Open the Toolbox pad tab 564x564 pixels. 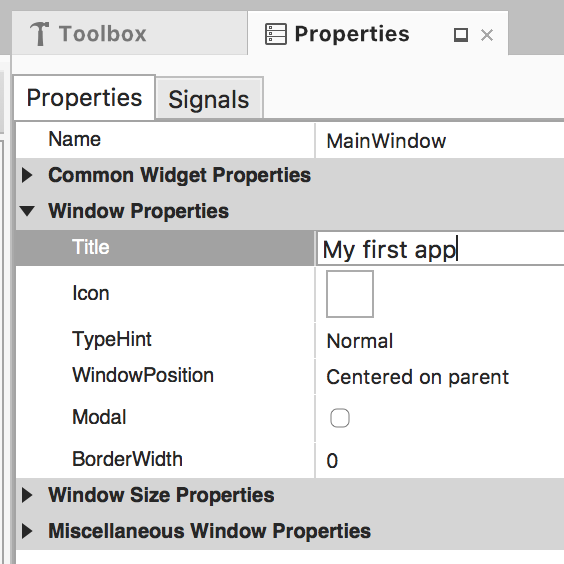click(x=129, y=33)
